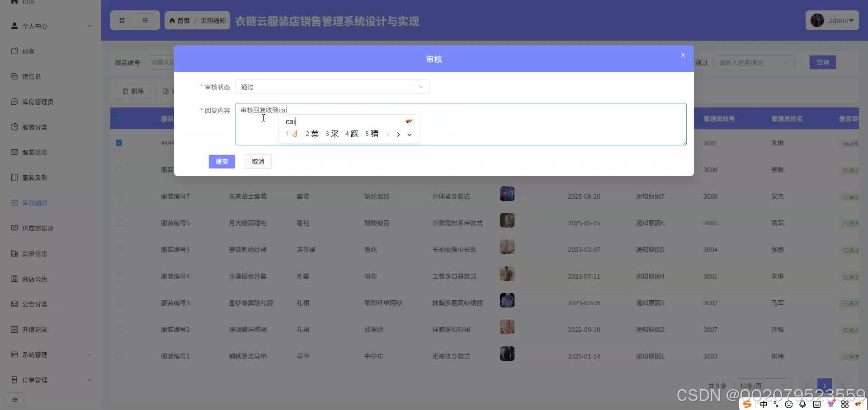Image resolution: width=868 pixels, height=410 pixels.
Task: Click the 2025-08-20 date cell
Action: [584, 196]
